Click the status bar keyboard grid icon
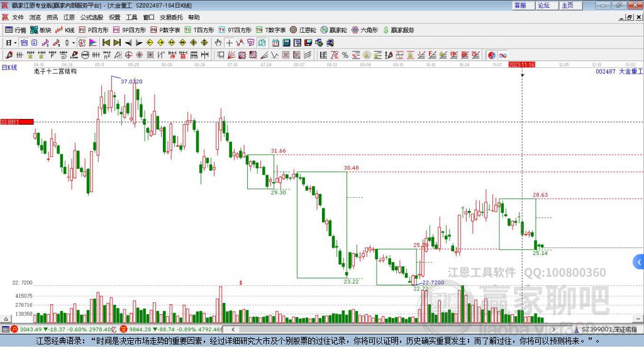This screenshot has width=644, height=347. point(5,329)
